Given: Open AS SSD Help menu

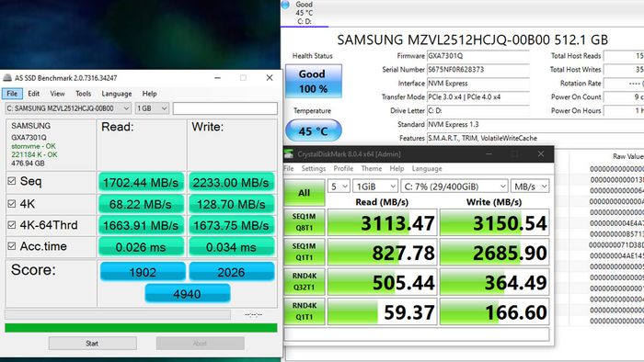Looking at the screenshot, I should 149,94.
